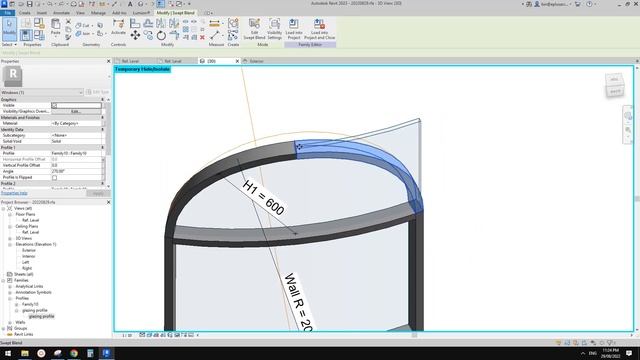
Task: Open the Properties help link
Action: click(x=14, y=193)
